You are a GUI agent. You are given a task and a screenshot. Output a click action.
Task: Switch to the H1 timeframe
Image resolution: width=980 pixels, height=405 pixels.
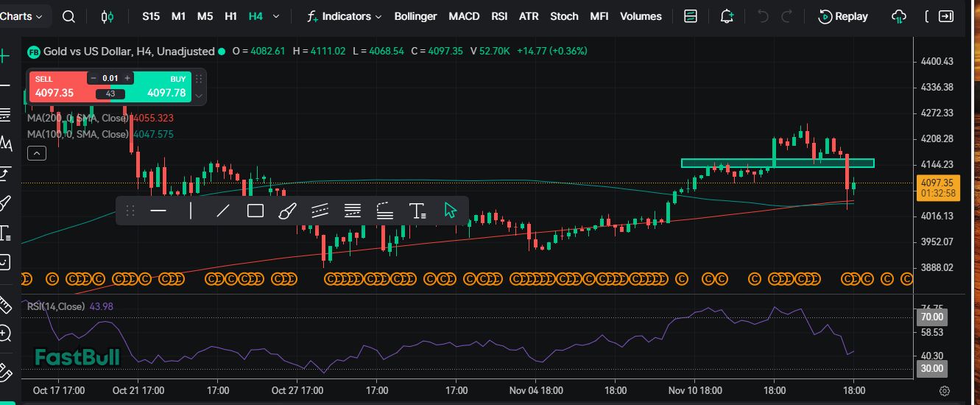(230, 16)
